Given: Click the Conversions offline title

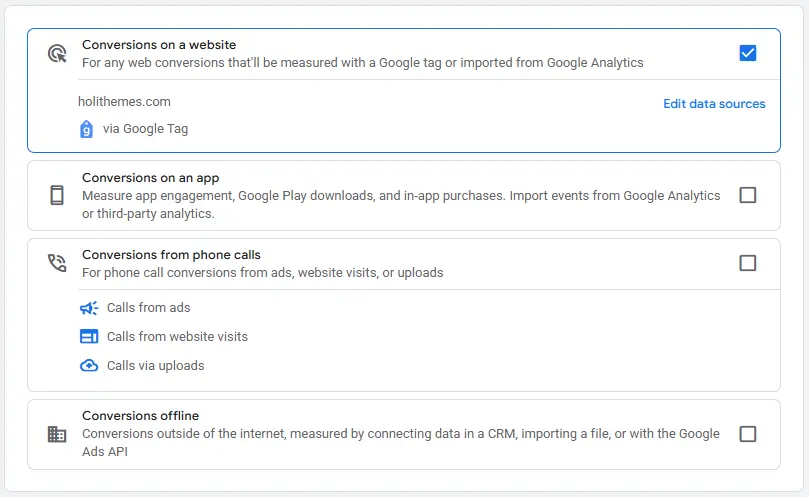Looking at the screenshot, I should pos(140,416).
